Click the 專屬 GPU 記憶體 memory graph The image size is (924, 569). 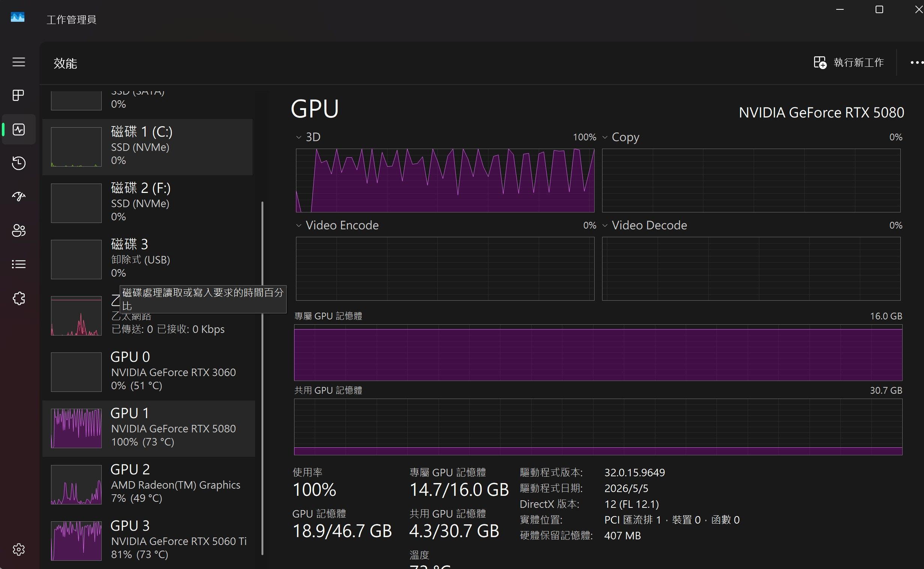598,352
